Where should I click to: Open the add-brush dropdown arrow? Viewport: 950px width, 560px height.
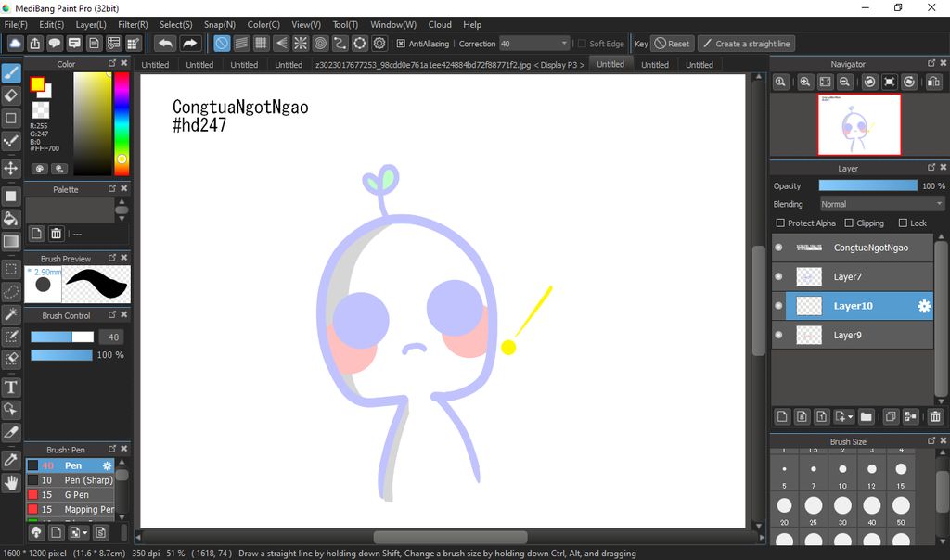(84, 533)
